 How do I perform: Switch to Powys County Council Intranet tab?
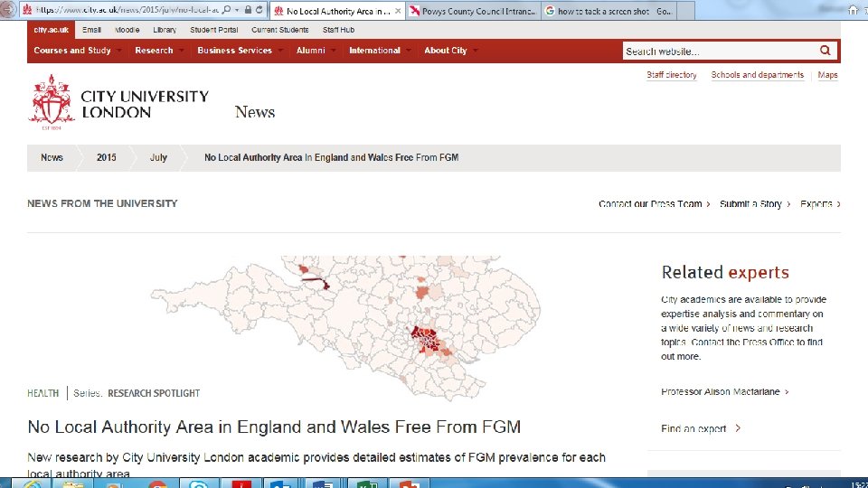(473, 11)
